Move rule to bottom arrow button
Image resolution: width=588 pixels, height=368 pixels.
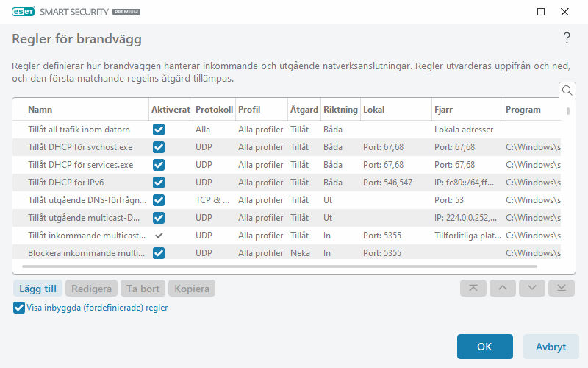click(x=562, y=288)
